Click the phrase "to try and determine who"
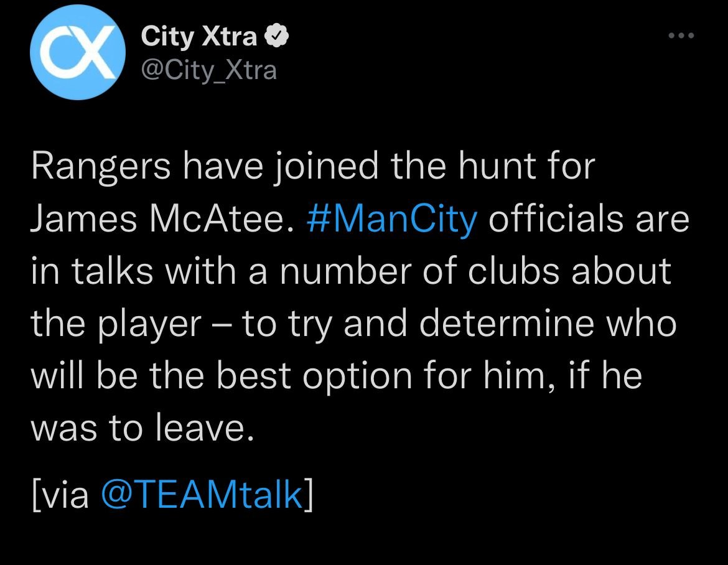This screenshot has height=565, width=728. pos(459,324)
